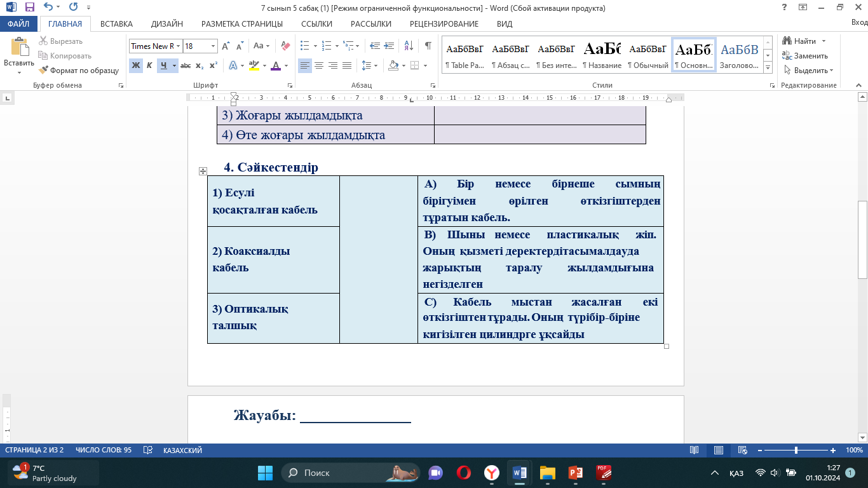Toggle left alignment of the paragraph
868x488 pixels.
point(305,65)
